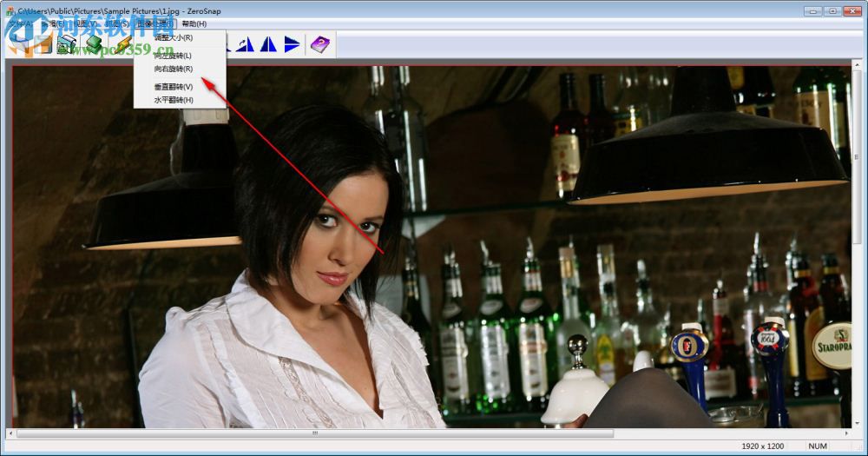
Task: Minimize the ZeroSnap window
Action: tap(813, 11)
